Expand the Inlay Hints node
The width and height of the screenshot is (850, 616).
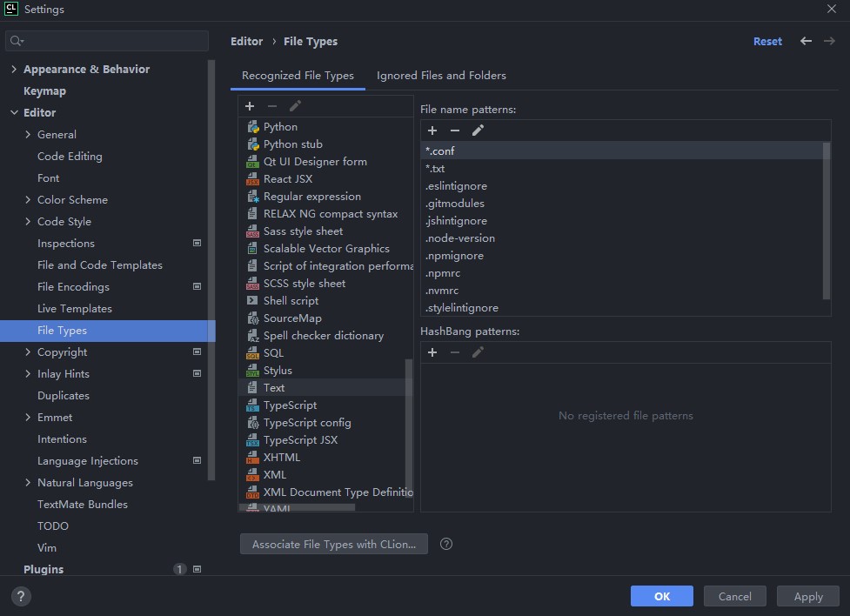[x=28, y=373]
